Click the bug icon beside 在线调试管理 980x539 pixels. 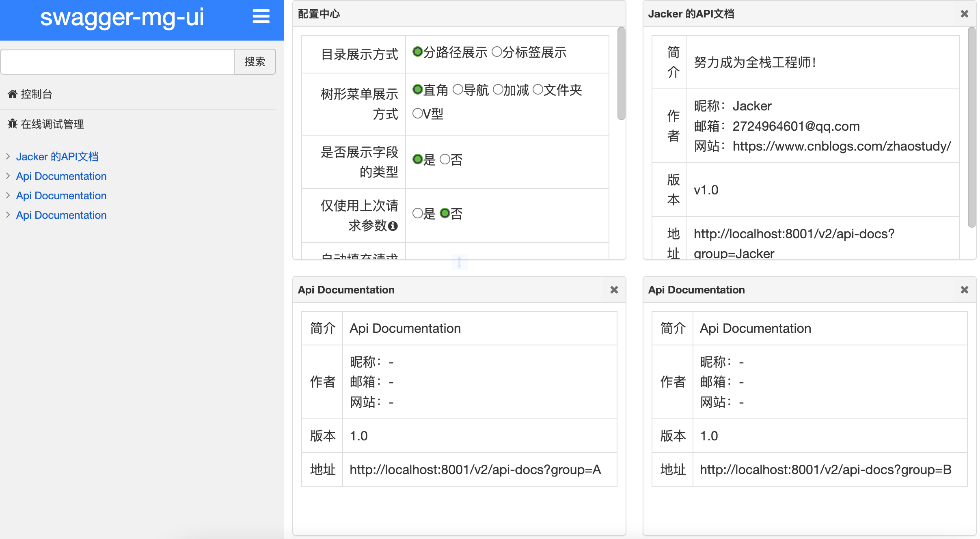pos(12,124)
